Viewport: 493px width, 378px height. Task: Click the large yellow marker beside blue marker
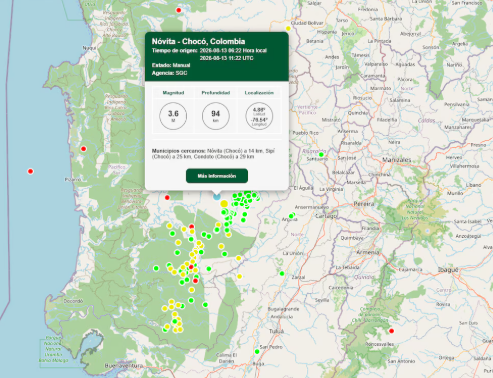click(224, 204)
